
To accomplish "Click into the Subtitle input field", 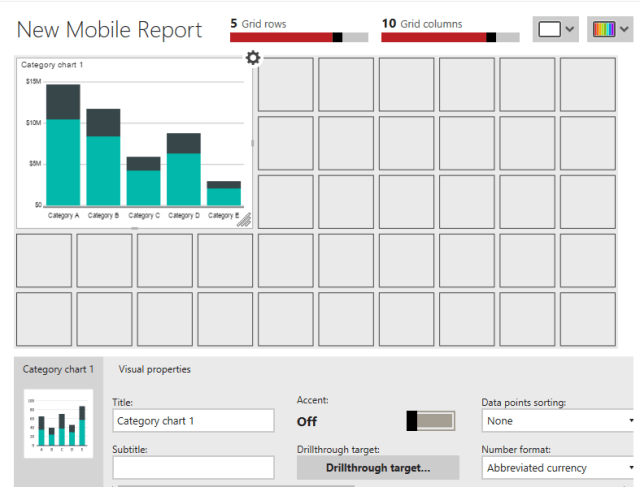I will click(x=193, y=467).
